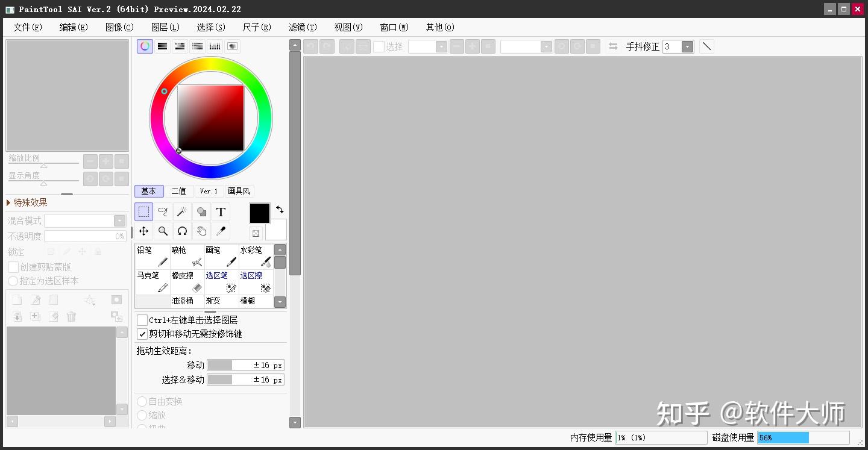Open the 滤镜 menu
The height and width of the screenshot is (450, 868).
coord(301,27)
